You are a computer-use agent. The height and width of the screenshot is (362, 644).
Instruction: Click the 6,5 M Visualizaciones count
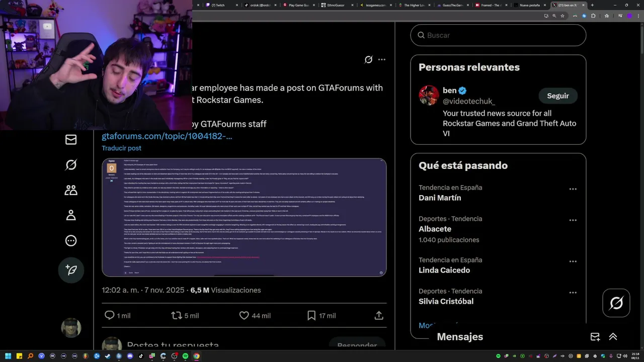225,290
